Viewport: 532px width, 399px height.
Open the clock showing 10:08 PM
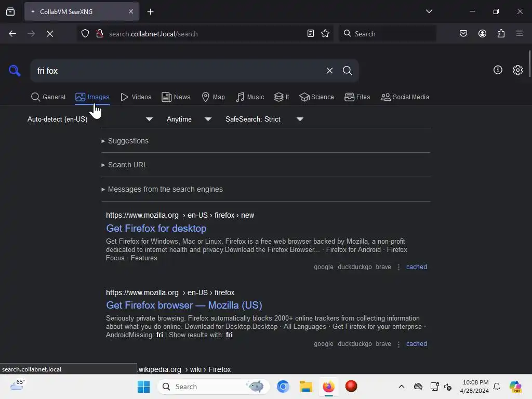pos(474,387)
